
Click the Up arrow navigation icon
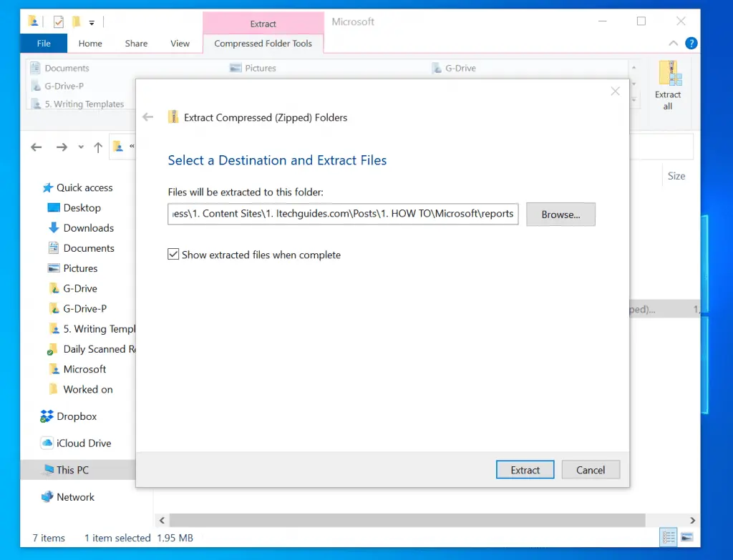click(98, 147)
